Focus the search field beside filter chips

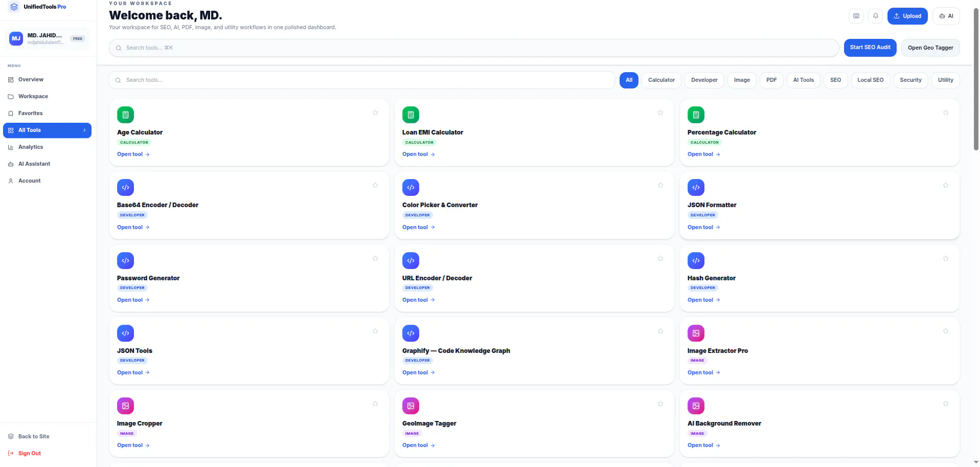click(361, 80)
